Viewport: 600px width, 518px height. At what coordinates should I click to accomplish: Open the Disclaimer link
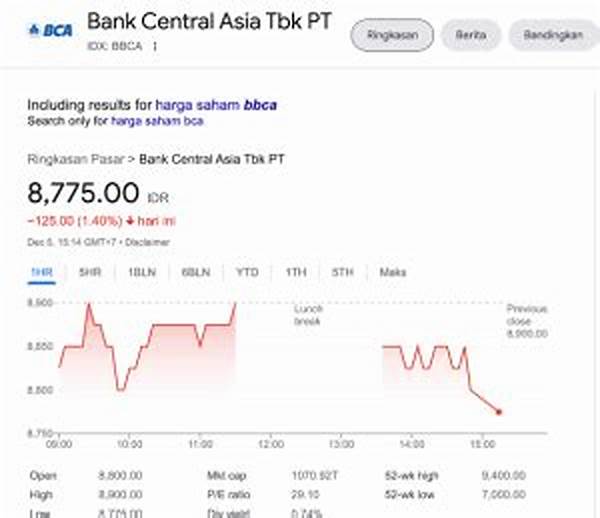pyautogui.click(x=148, y=242)
